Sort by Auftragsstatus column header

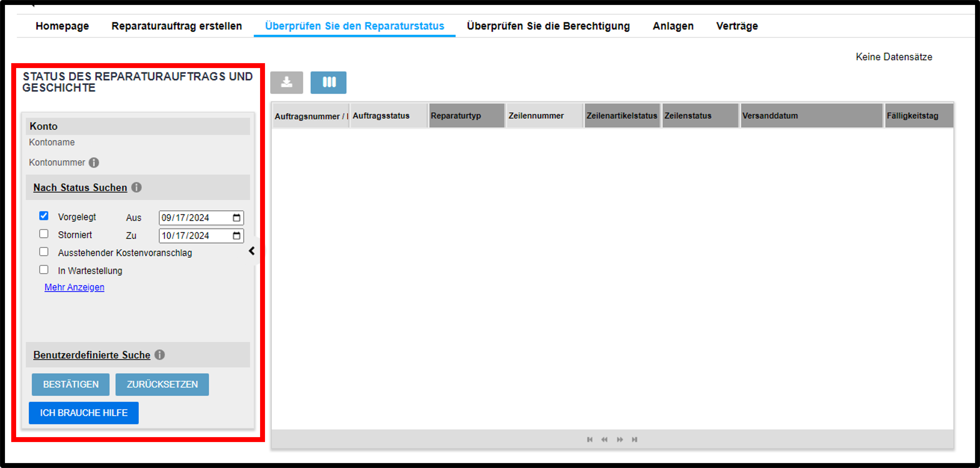[x=389, y=116]
